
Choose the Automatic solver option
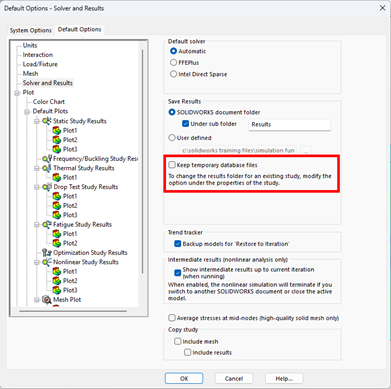point(173,51)
